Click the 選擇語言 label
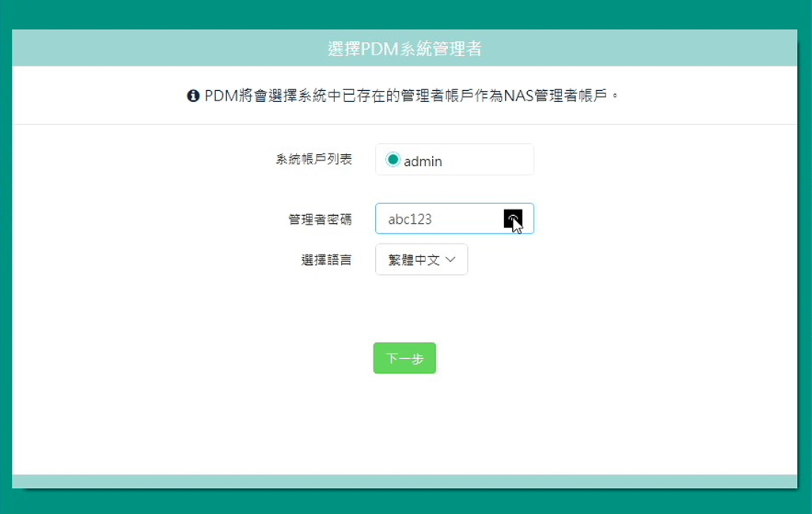 (x=326, y=259)
